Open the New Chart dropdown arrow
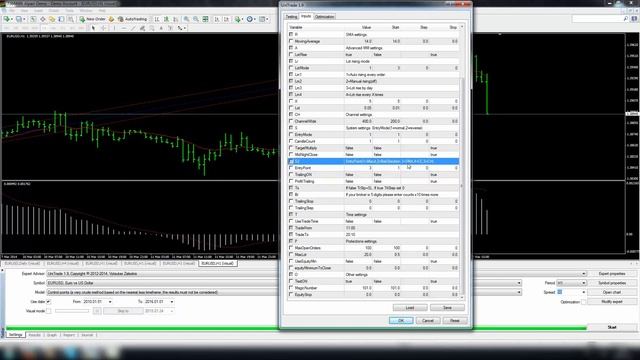The height and width of the screenshot is (360, 640). (x=12, y=19)
